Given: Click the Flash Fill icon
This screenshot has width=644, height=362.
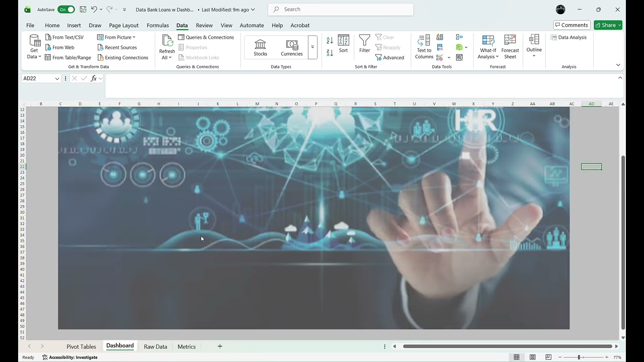Looking at the screenshot, I should (440, 37).
